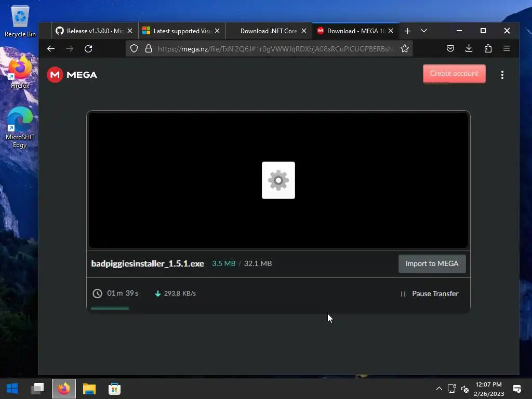Switch to Download .NET Core tab
This screenshot has width=532, height=399.
(269, 31)
